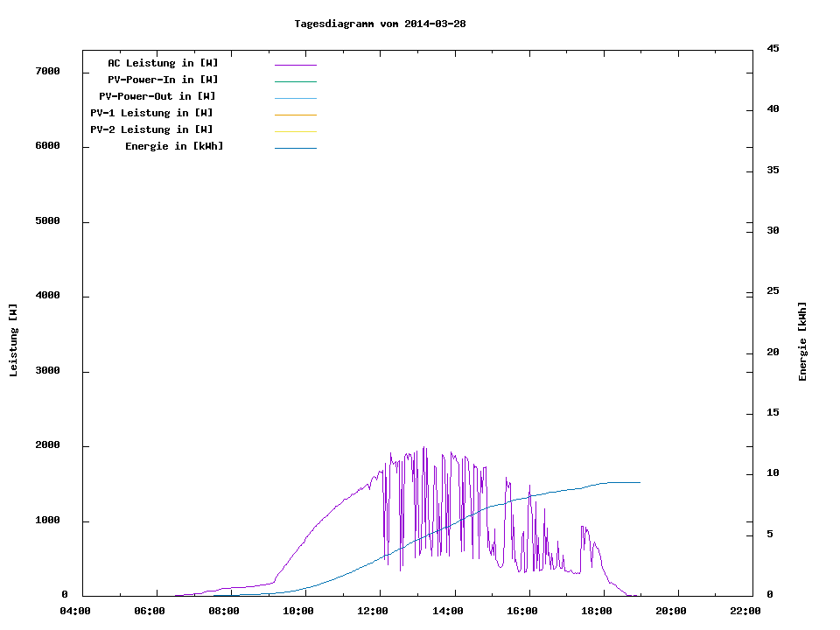Click the 7000 value on left axis
The width and height of the screenshot is (840, 630).
[x=48, y=71]
